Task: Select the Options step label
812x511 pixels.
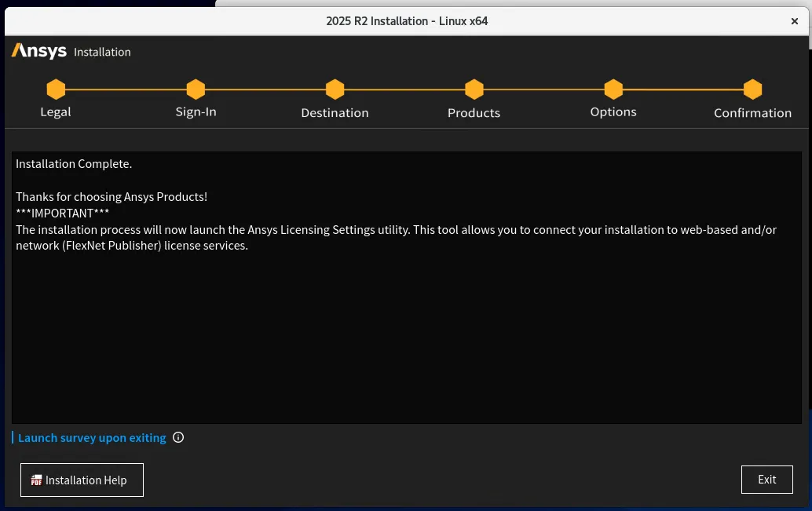Action: [x=613, y=111]
